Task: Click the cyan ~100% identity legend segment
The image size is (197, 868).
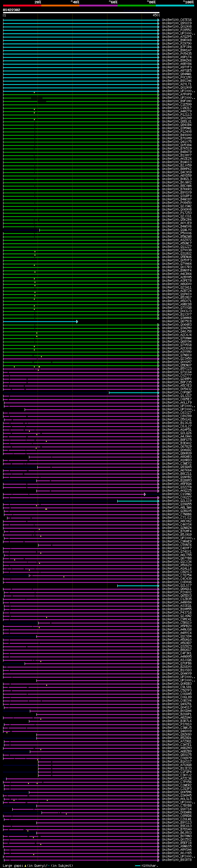Action: pyautogui.click(x=175, y=6)
